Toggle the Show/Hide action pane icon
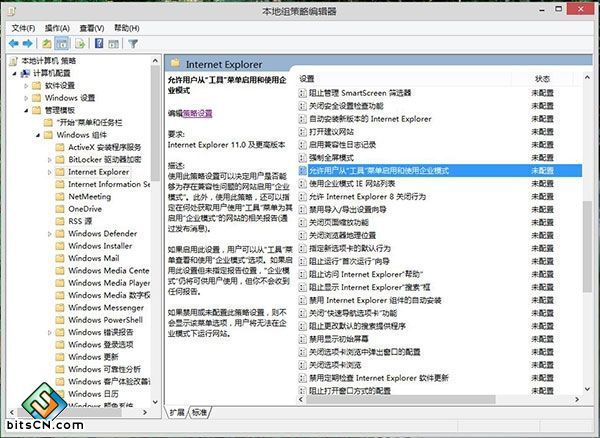The height and width of the screenshot is (438, 600). click(113, 44)
